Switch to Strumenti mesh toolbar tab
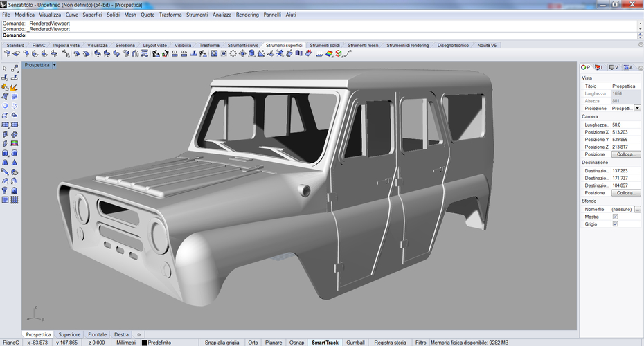Viewport: 644px width, 346px height. pos(363,45)
